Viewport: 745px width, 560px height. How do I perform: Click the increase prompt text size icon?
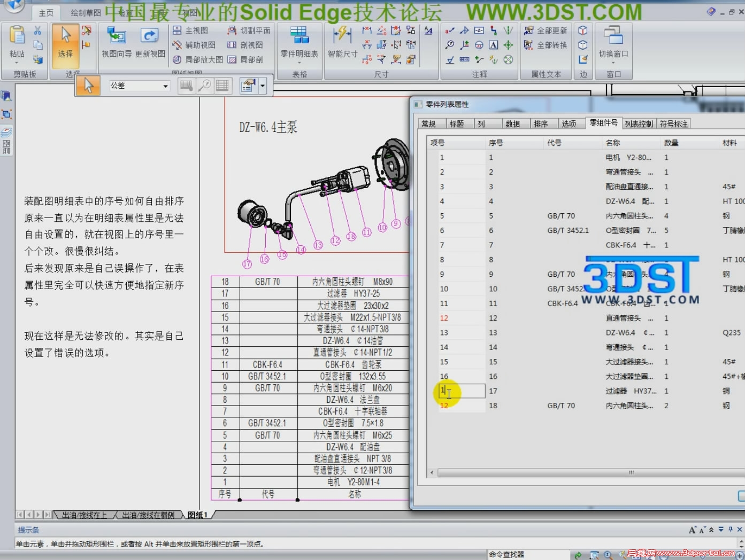[x=692, y=530]
